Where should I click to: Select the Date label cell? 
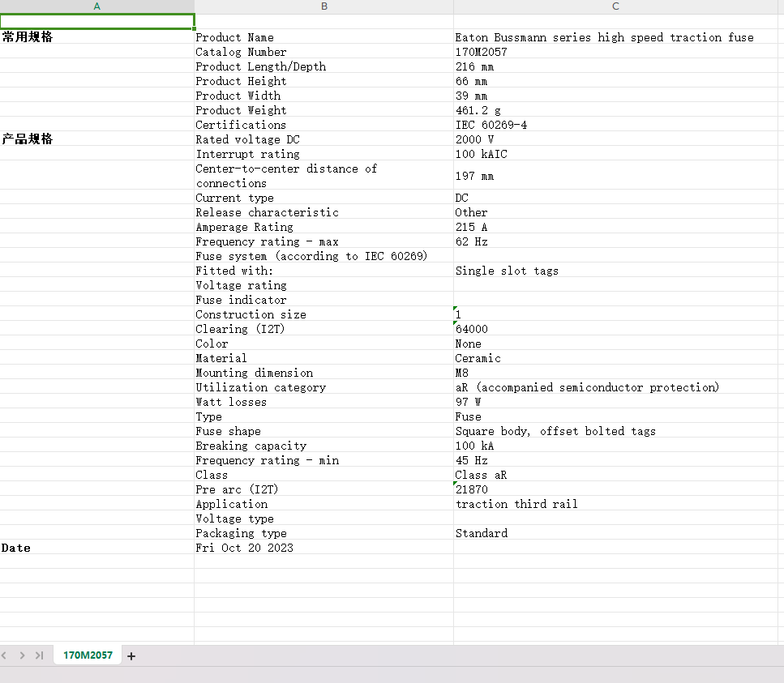tap(97, 548)
